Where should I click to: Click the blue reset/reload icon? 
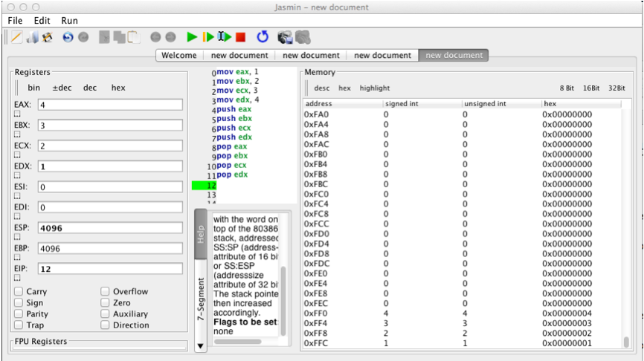(x=263, y=36)
